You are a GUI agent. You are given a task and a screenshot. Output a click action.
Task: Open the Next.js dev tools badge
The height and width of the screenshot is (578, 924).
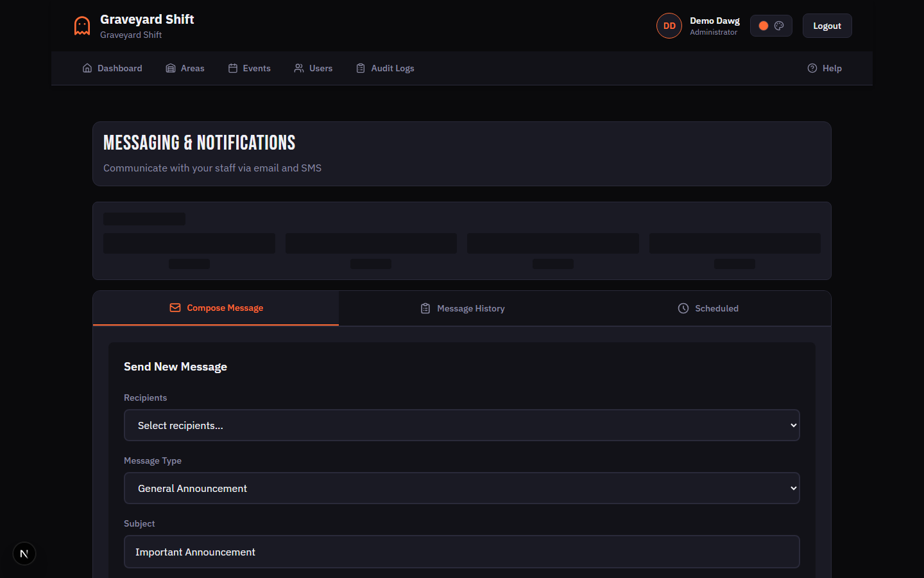[x=24, y=554]
